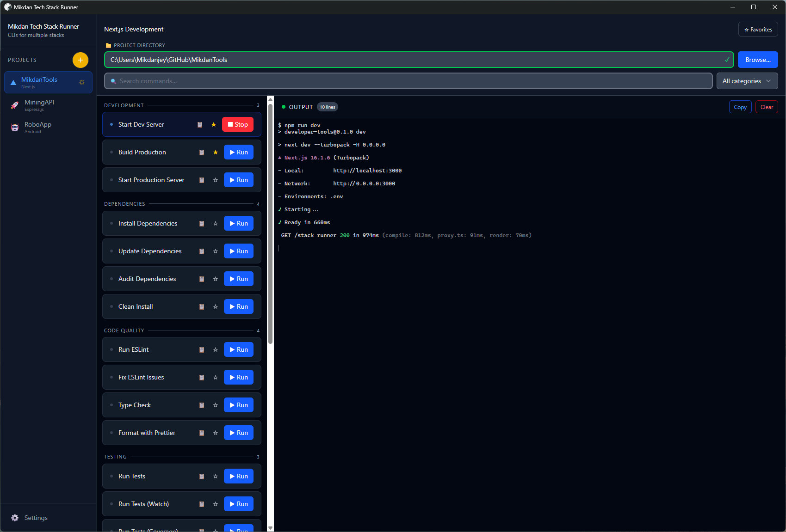Favorite the Install Dependencies command
The height and width of the screenshot is (532, 786).
click(x=216, y=224)
